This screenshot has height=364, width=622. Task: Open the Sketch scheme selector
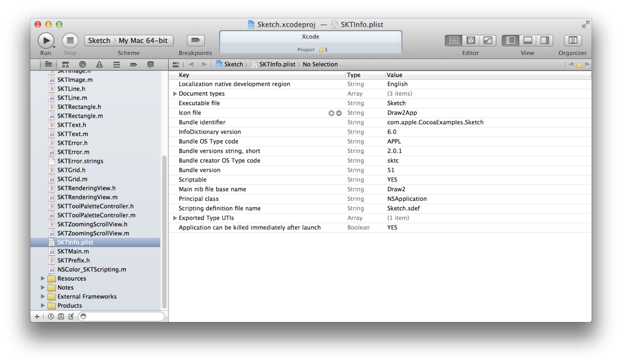pos(99,41)
